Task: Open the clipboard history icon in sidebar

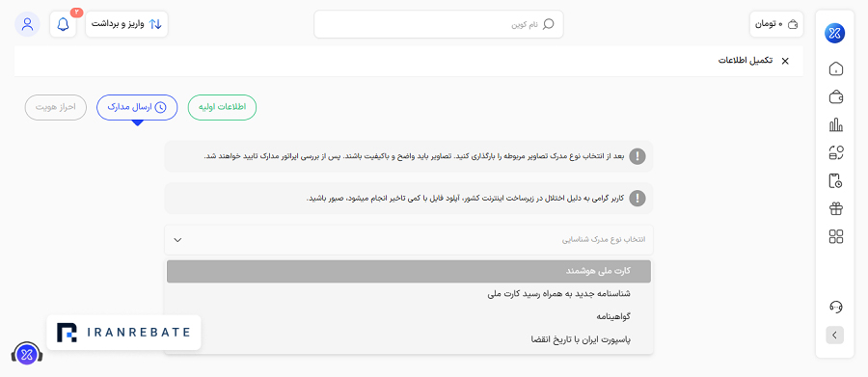Action: tap(835, 181)
